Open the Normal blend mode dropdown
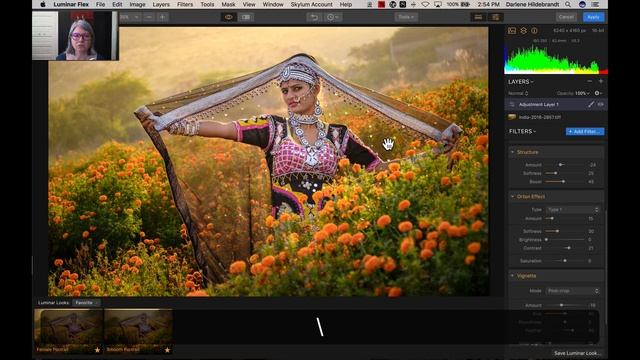640x360 pixels. point(518,93)
